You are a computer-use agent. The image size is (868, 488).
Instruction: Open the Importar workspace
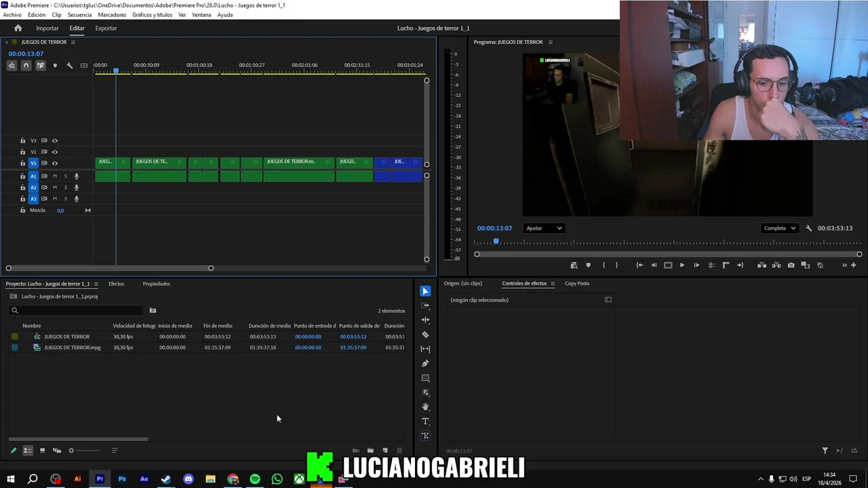[47, 28]
